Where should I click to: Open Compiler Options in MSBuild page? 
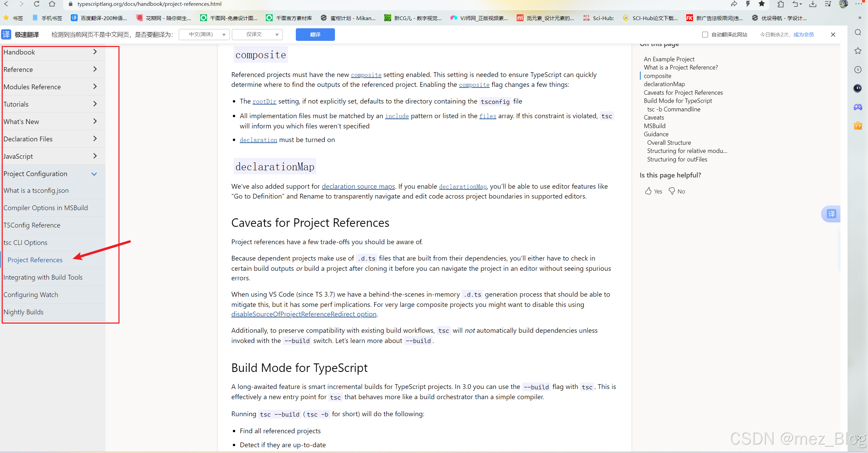[x=46, y=208]
